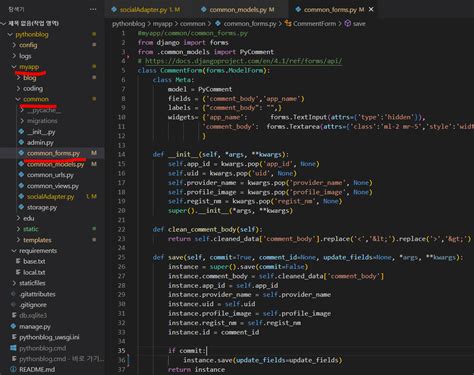Select common_forms.py in the file tree

(x=53, y=153)
